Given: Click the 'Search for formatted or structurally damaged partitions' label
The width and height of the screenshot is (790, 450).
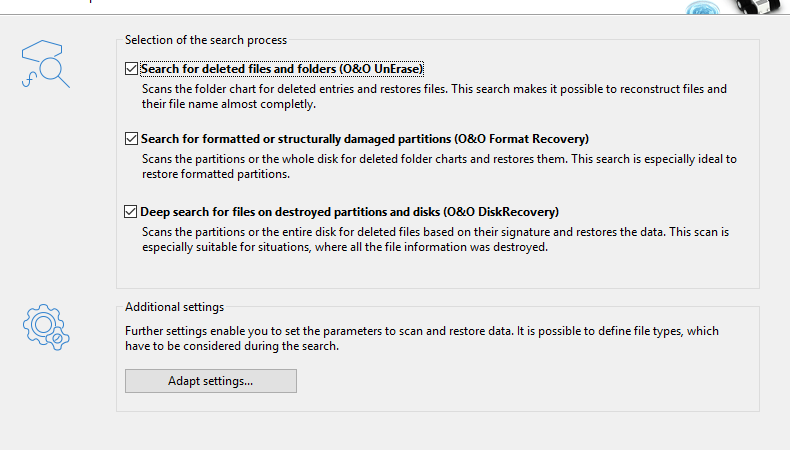Looking at the screenshot, I should (x=365, y=139).
